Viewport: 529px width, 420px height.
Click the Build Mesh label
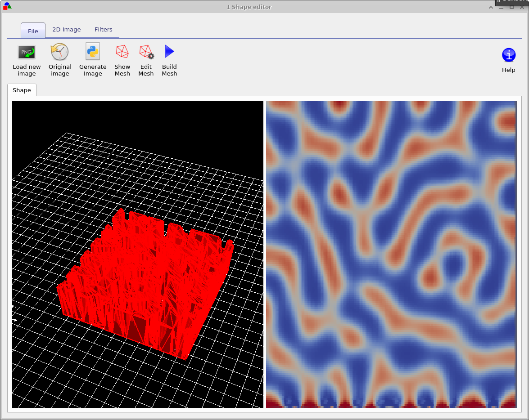tap(169, 70)
